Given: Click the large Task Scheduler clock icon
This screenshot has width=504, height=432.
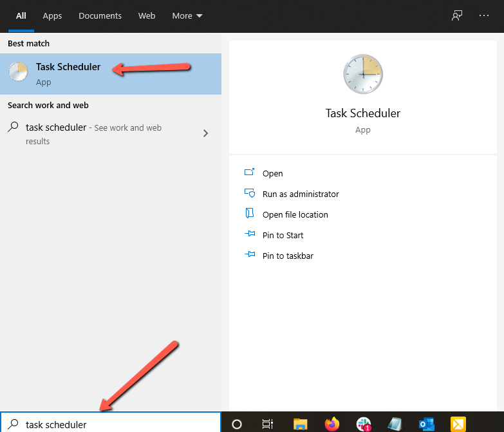Looking at the screenshot, I should 362,74.
